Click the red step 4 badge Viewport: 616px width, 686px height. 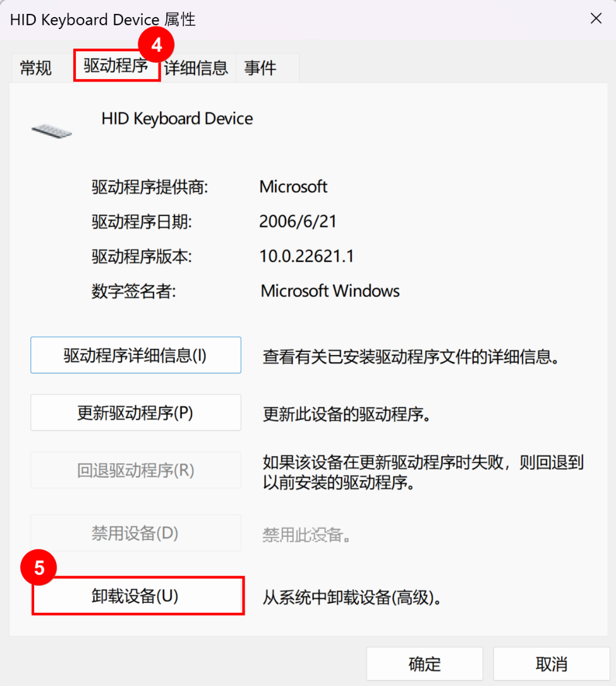[x=157, y=46]
